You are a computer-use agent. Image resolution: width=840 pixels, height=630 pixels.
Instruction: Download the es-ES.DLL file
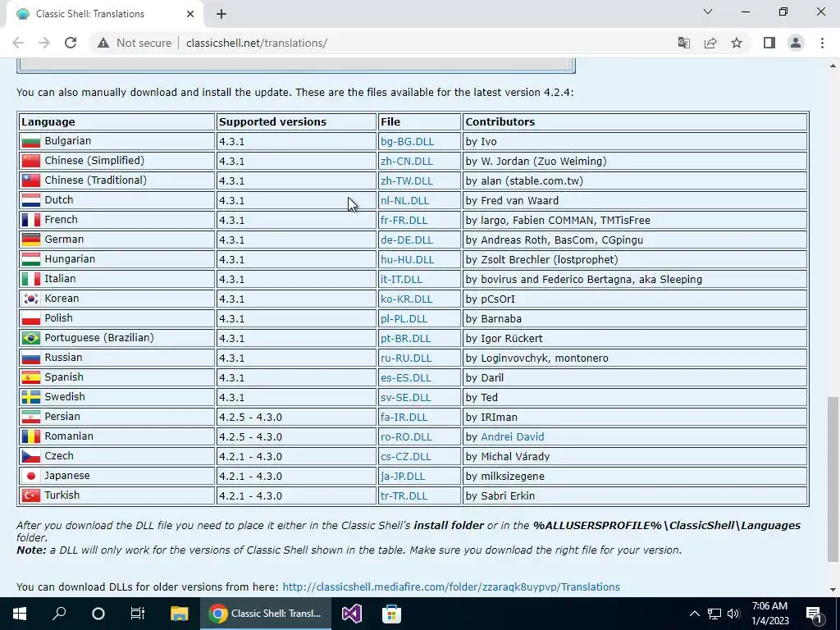405,377
